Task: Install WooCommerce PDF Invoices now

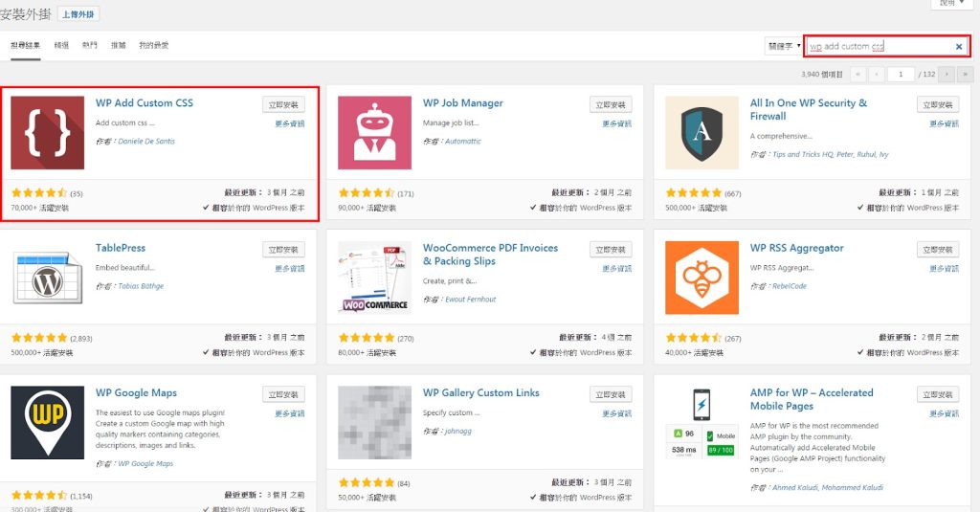Action: (611, 250)
